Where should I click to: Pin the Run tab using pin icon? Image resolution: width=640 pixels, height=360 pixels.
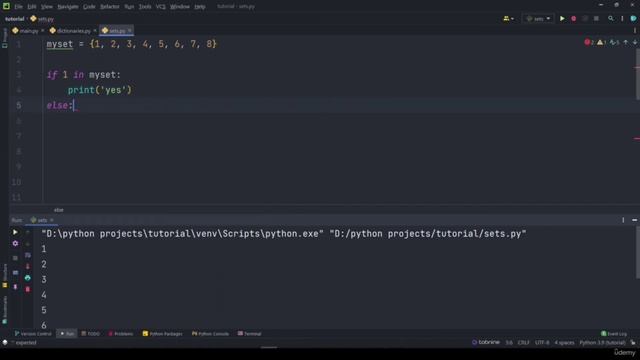[x=15, y=287]
